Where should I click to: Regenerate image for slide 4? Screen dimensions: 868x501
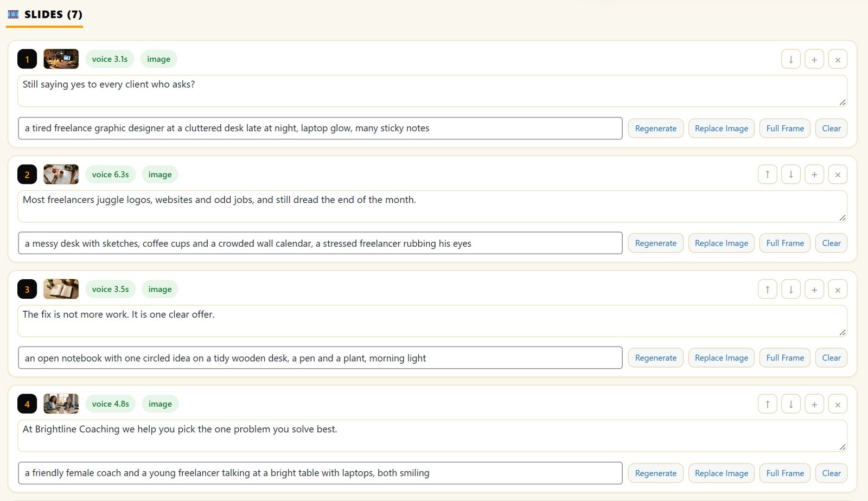pyautogui.click(x=656, y=473)
